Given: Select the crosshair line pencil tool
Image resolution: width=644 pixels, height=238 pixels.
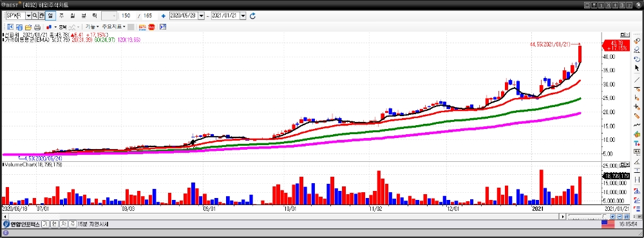Looking at the screenshot, I should pos(637,107).
